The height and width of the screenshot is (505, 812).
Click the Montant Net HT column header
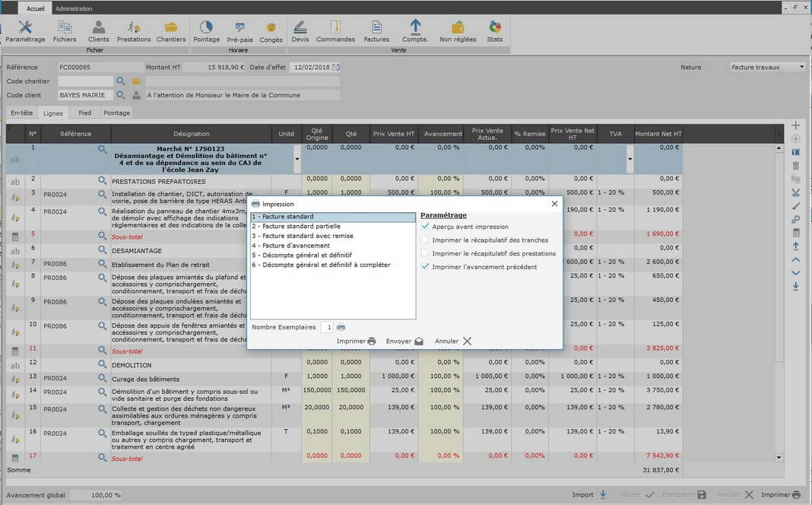click(658, 134)
